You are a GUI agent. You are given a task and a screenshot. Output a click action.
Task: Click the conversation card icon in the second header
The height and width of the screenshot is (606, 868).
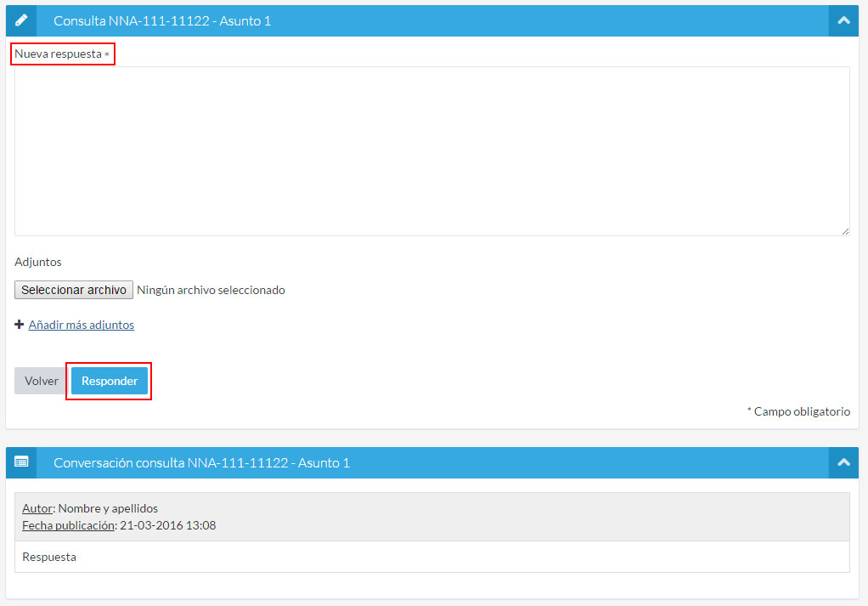click(x=22, y=462)
